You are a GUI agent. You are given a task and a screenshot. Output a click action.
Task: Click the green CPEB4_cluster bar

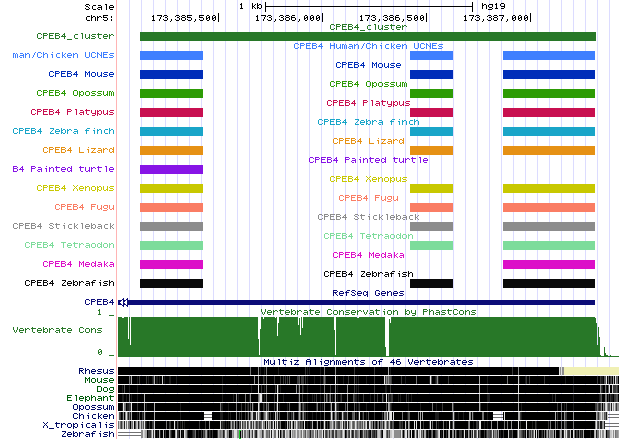[x=367, y=37]
